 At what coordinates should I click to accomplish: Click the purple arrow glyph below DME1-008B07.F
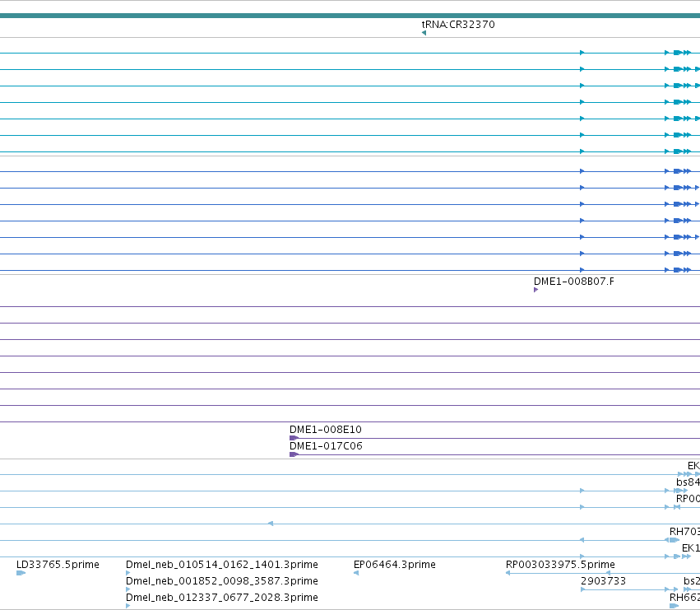(x=535, y=290)
